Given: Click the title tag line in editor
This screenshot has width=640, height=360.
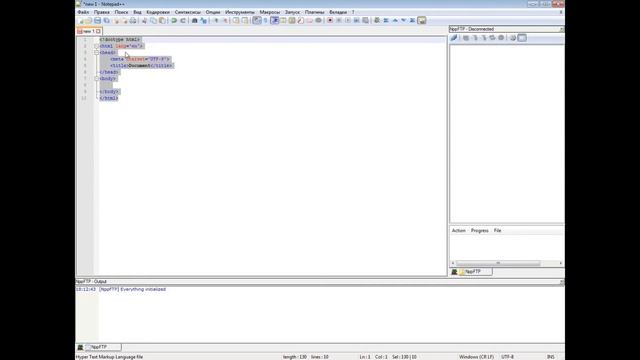Looking at the screenshot, I should click(142, 66).
